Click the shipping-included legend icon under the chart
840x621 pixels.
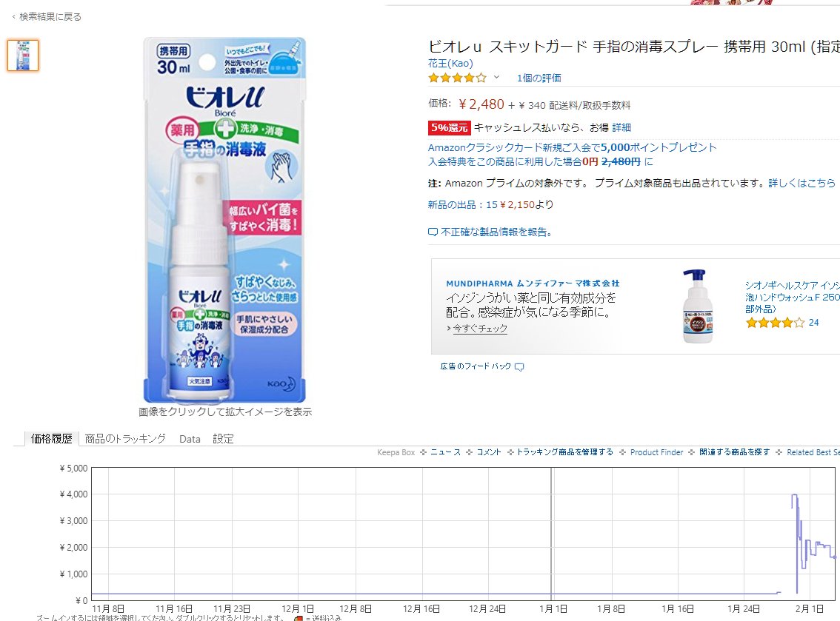[299, 618]
